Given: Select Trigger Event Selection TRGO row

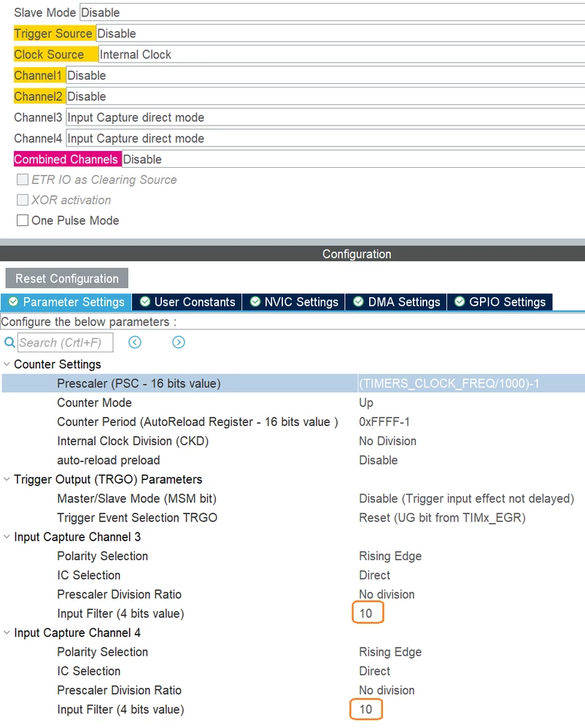Looking at the screenshot, I should tap(293, 517).
